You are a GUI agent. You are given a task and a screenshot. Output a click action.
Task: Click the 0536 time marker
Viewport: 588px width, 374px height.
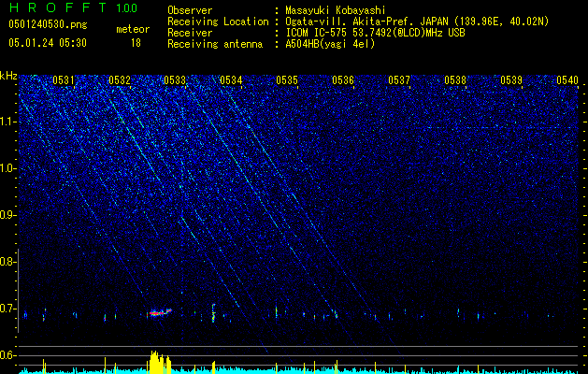coord(343,80)
